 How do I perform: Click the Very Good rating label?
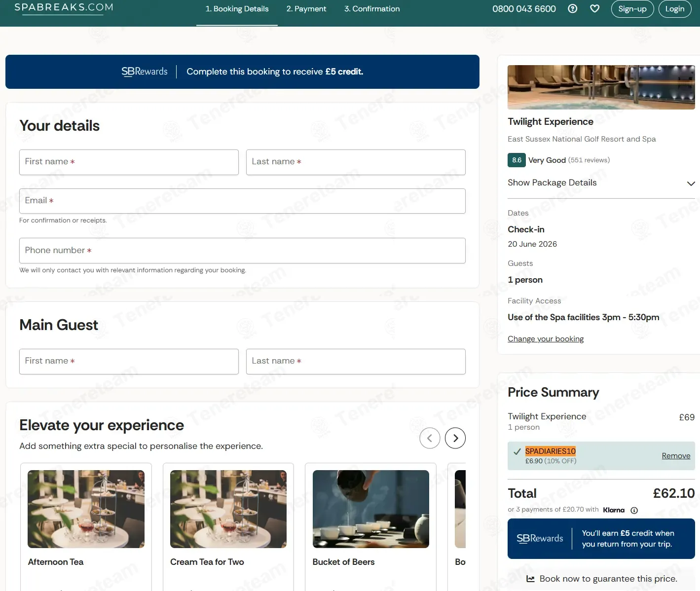click(547, 160)
